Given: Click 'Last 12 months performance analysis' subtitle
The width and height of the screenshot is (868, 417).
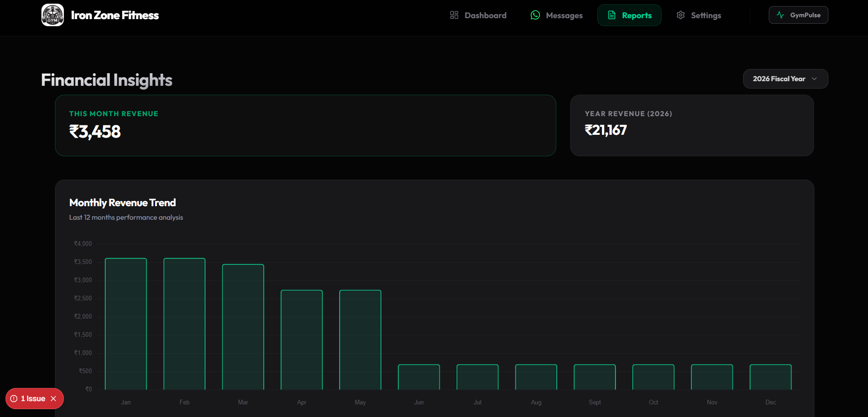Looking at the screenshot, I should [x=126, y=217].
